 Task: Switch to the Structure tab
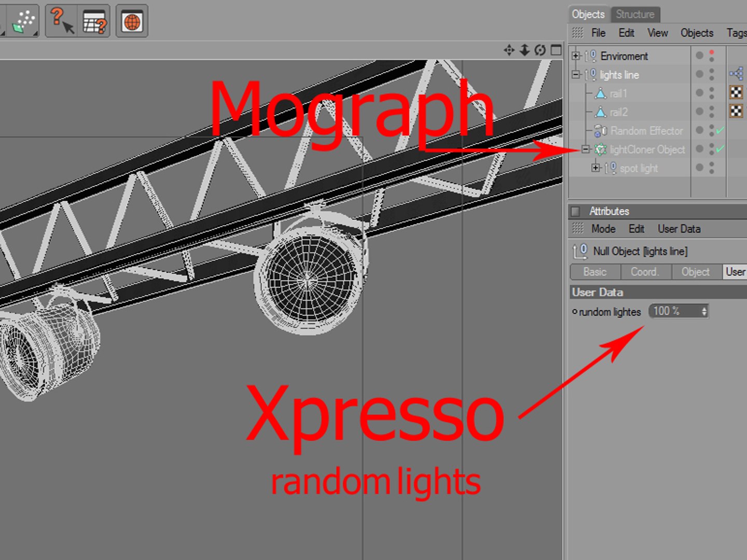[635, 14]
